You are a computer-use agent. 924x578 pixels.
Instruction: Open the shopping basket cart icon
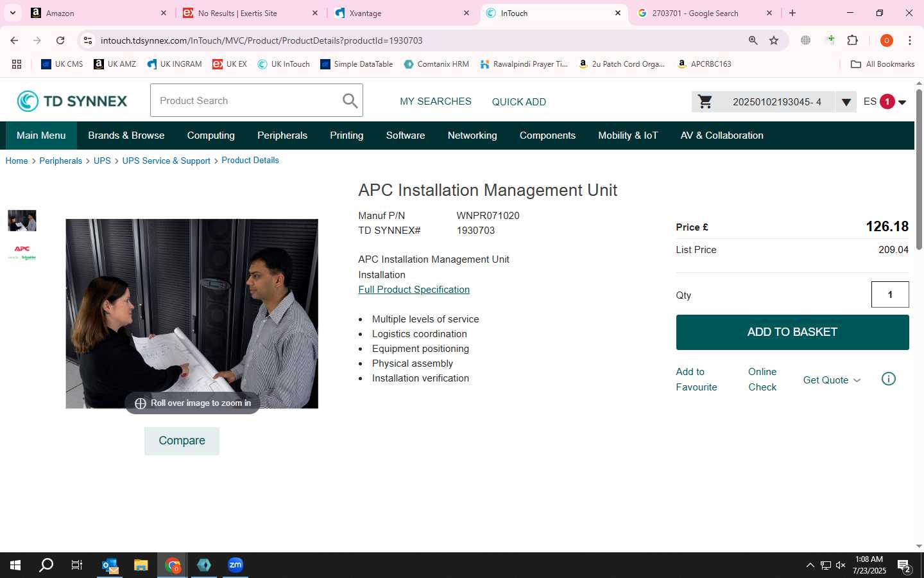pyautogui.click(x=705, y=101)
